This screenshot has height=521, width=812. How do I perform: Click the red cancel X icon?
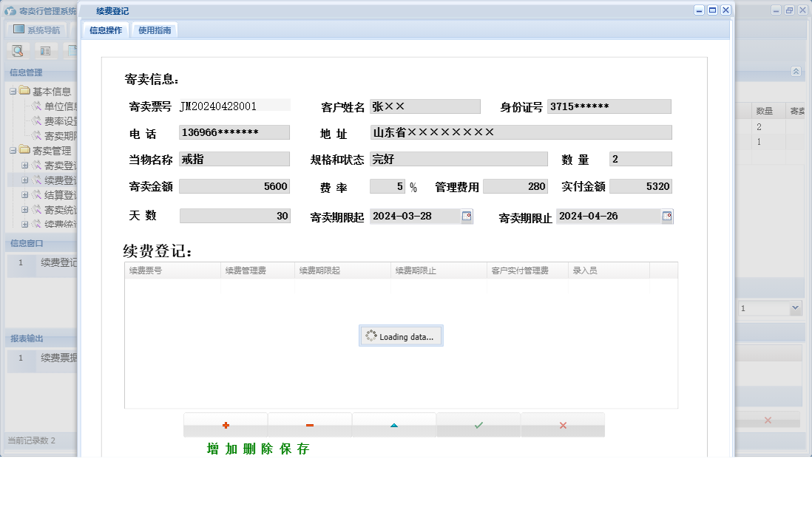(563, 424)
